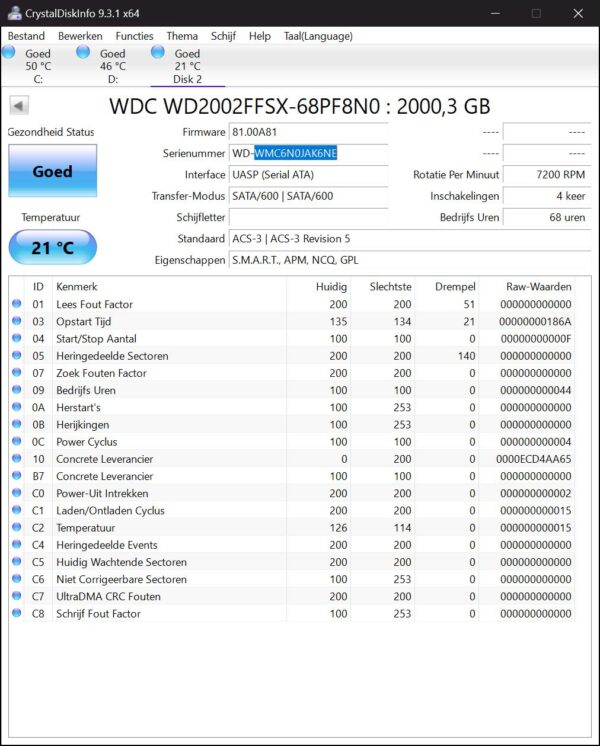Click the 21 °C temperature button
The height and width of the screenshot is (746, 600).
coord(52,247)
